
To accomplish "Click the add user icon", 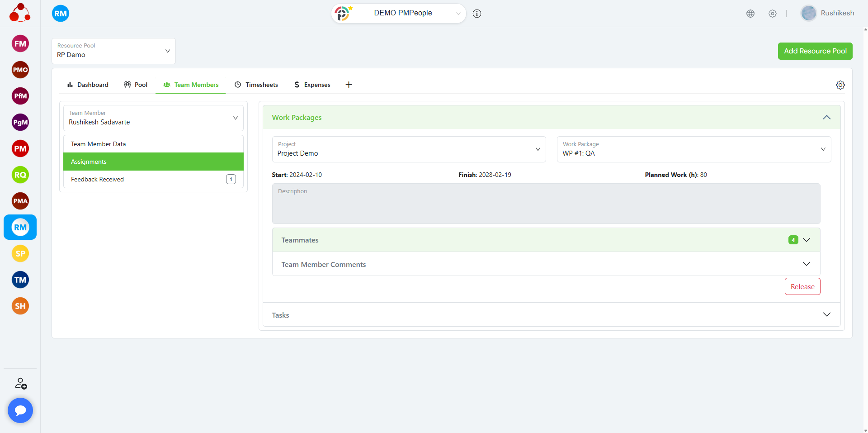I will point(21,384).
